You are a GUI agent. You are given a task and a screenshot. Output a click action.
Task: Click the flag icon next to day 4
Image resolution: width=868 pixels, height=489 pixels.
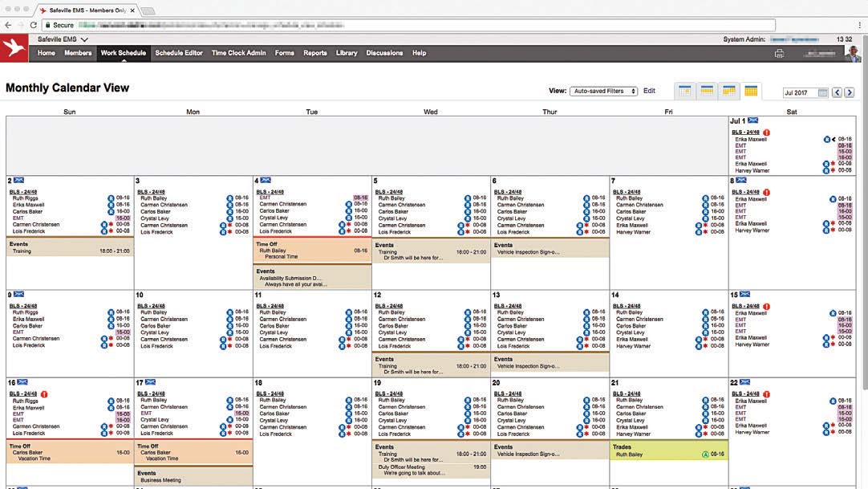pyautogui.click(x=266, y=181)
